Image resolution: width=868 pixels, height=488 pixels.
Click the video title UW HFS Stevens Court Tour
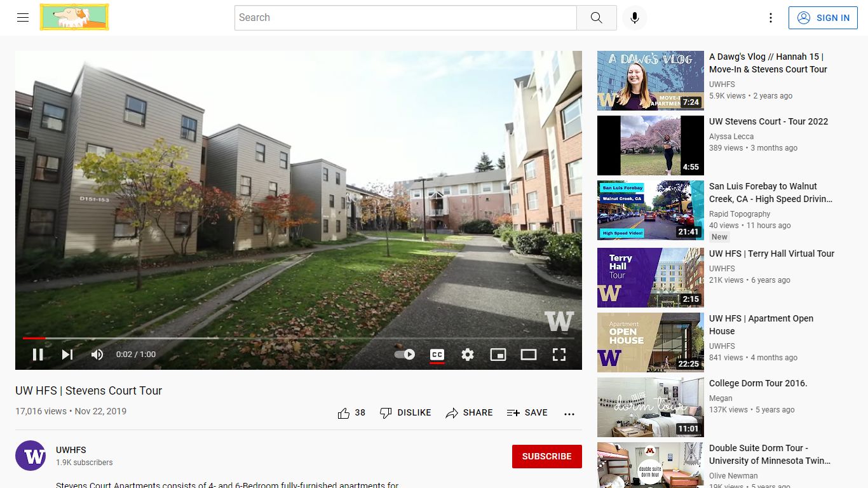click(89, 391)
